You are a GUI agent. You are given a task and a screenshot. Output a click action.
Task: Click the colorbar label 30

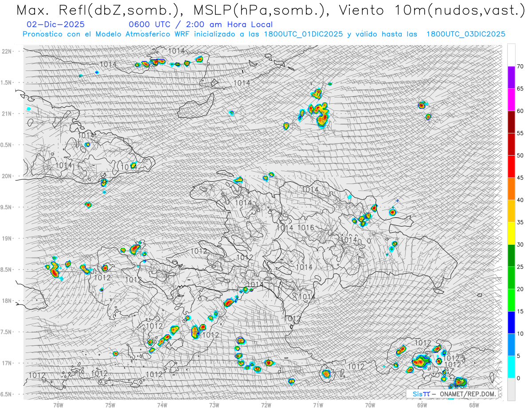click(x=520, y=245)
